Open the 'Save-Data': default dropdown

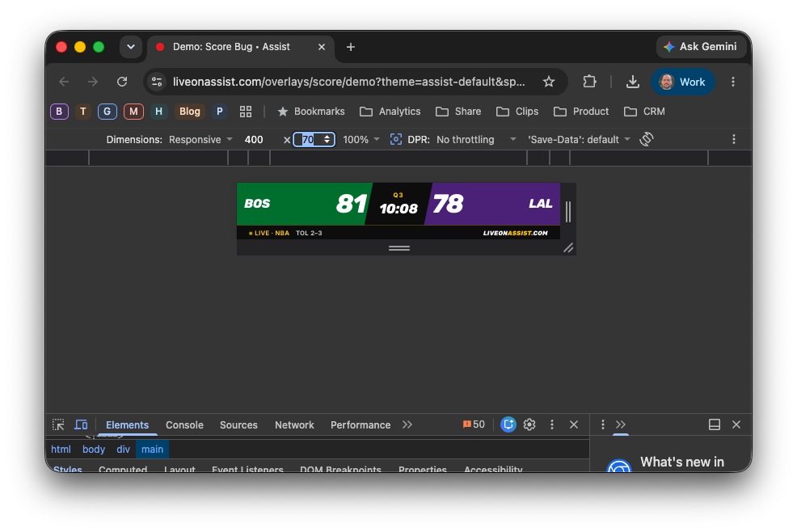[579, 139]
